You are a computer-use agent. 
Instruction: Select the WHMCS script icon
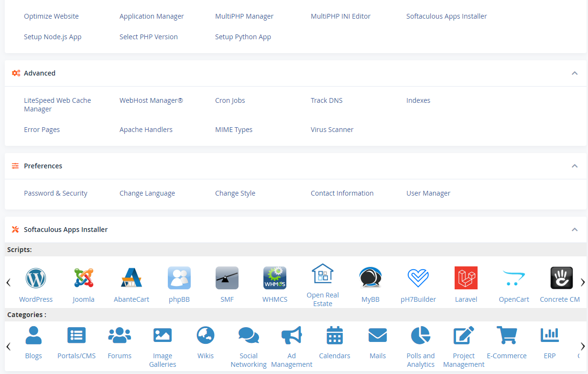pos(275,278)
